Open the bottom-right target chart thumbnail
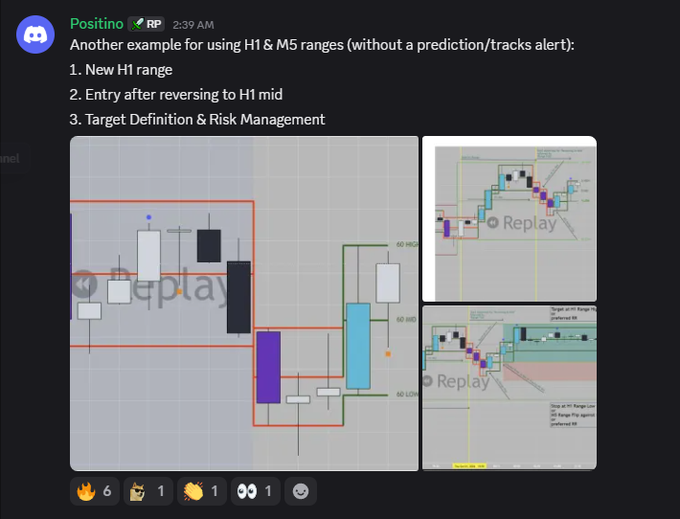Viewport: 680px width, 519px height. [510, 388]
